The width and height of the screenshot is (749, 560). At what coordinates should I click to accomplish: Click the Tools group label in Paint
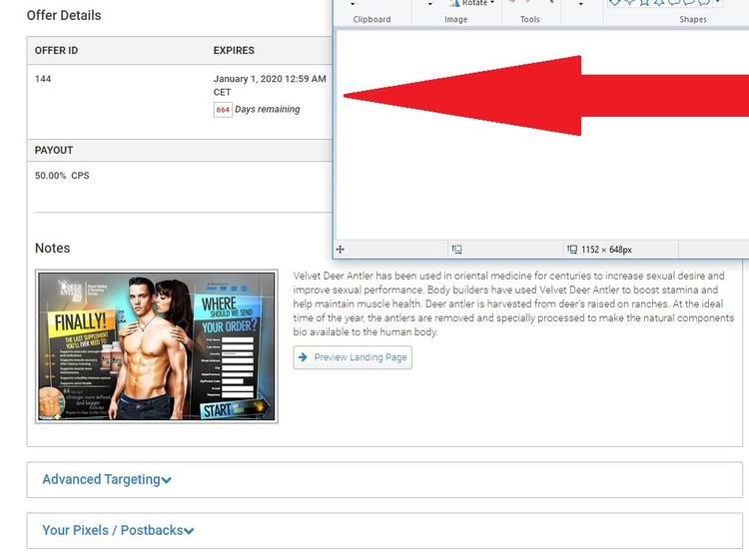point(529,19)
